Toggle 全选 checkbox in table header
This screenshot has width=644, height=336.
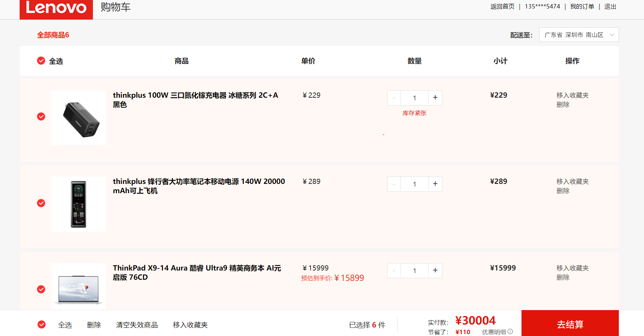41,61
